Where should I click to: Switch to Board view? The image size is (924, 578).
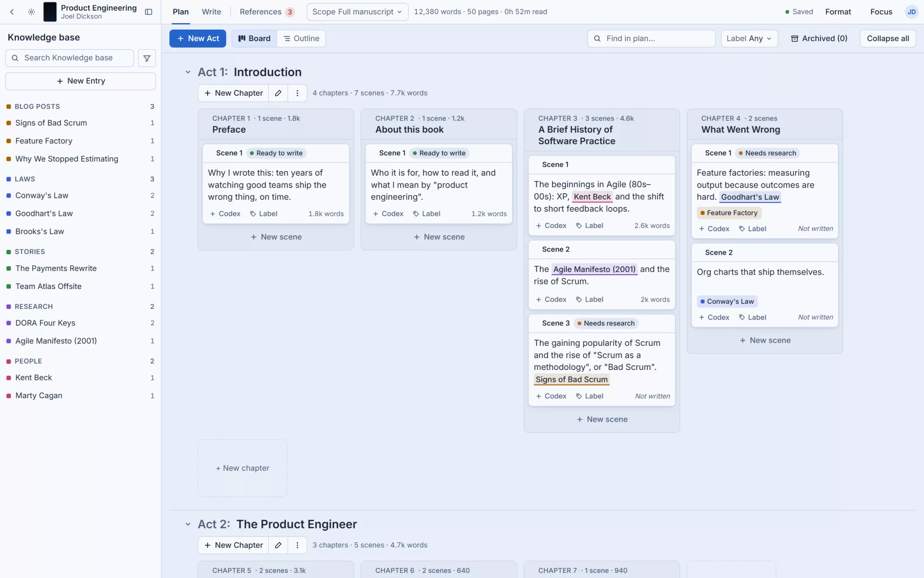[x=254, y=38]
